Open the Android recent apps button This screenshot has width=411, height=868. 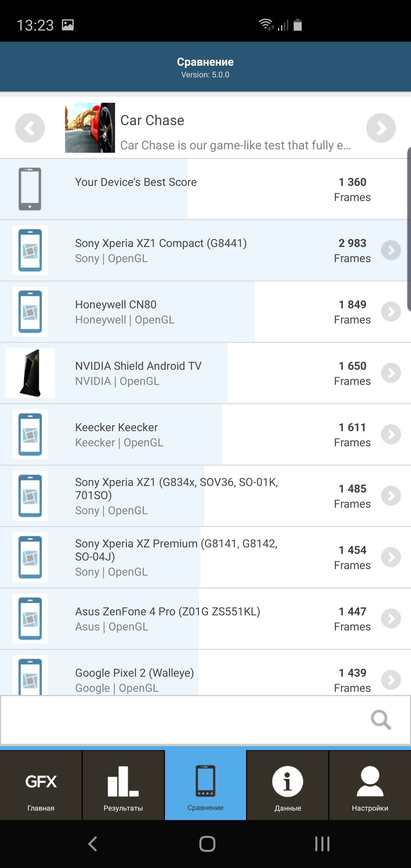click(x=322, y=844)
